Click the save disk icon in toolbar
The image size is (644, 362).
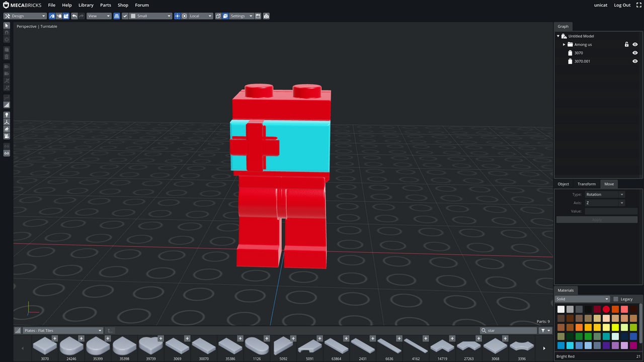click(258, 16)
